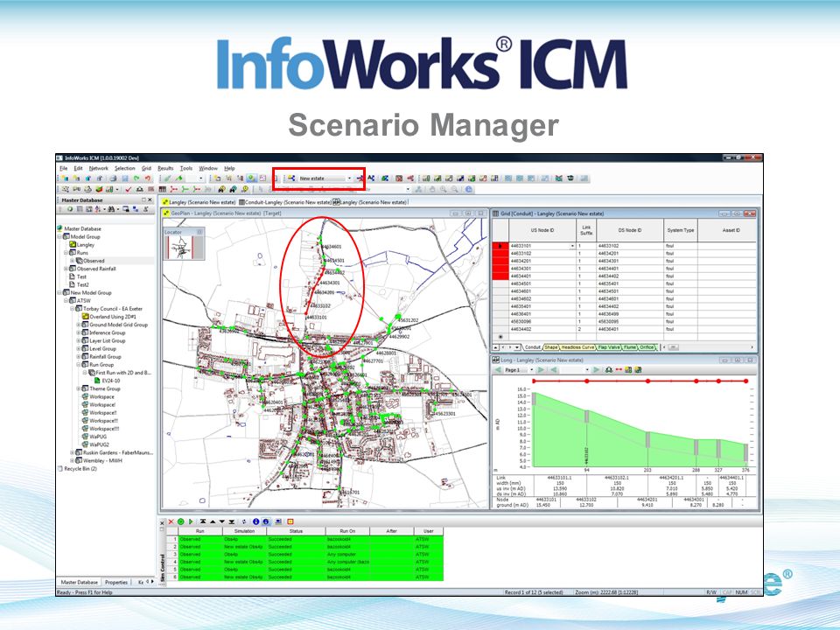Expand the Theme Group node

pyautogui.click(x=79, y=388)
